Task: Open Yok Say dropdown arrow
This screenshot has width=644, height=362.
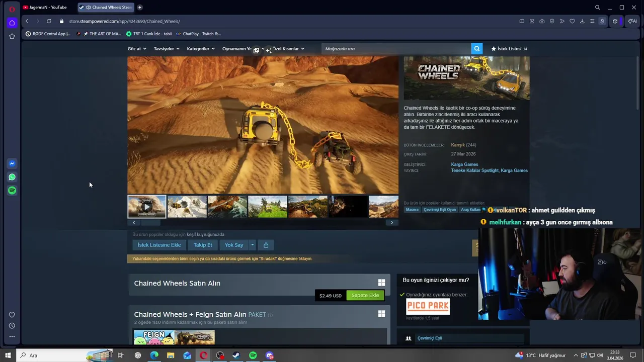Action: [252, 245]
